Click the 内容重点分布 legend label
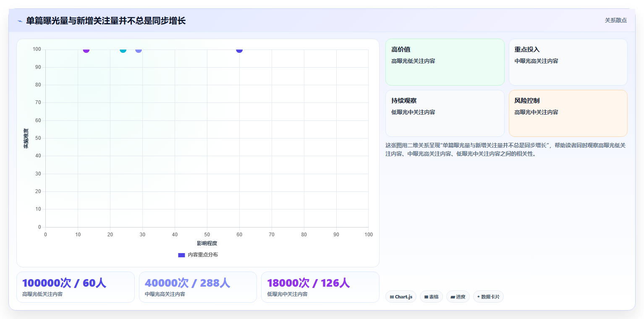644x319 pixels. 203,255
